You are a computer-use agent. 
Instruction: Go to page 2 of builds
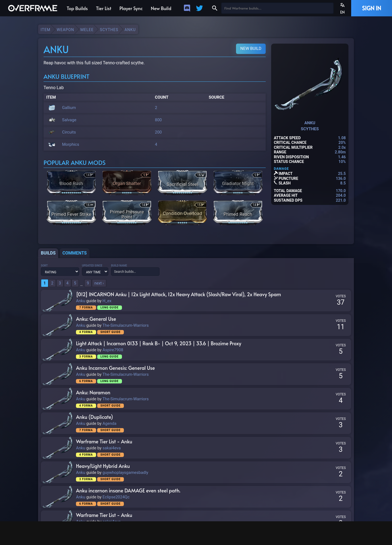click(52, 283)
